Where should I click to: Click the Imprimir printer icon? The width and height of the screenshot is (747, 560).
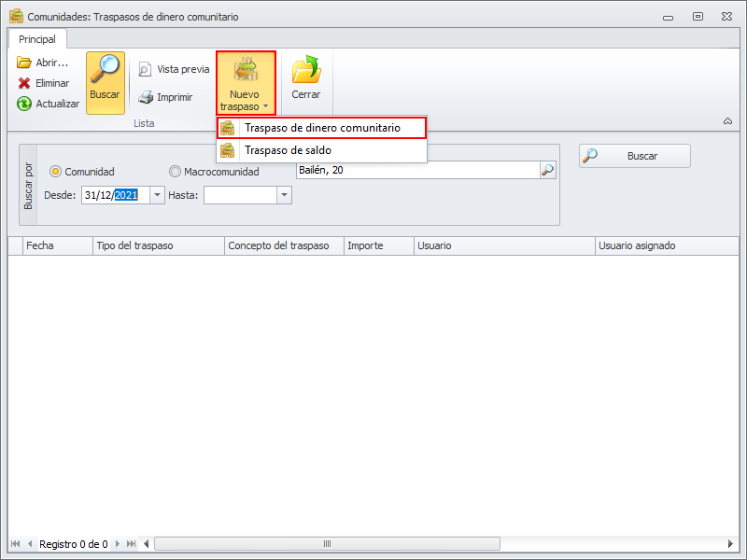pos(146,97)
